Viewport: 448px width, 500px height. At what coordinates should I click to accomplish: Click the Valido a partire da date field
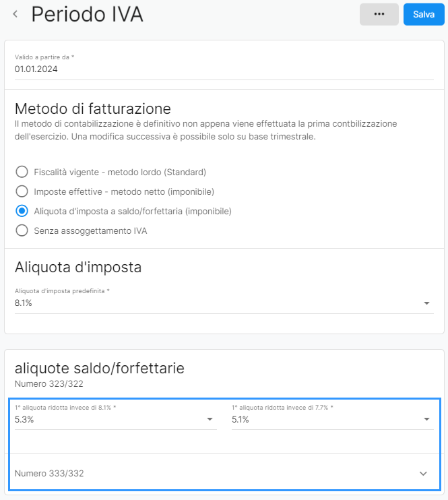click(x=224, y=67)
